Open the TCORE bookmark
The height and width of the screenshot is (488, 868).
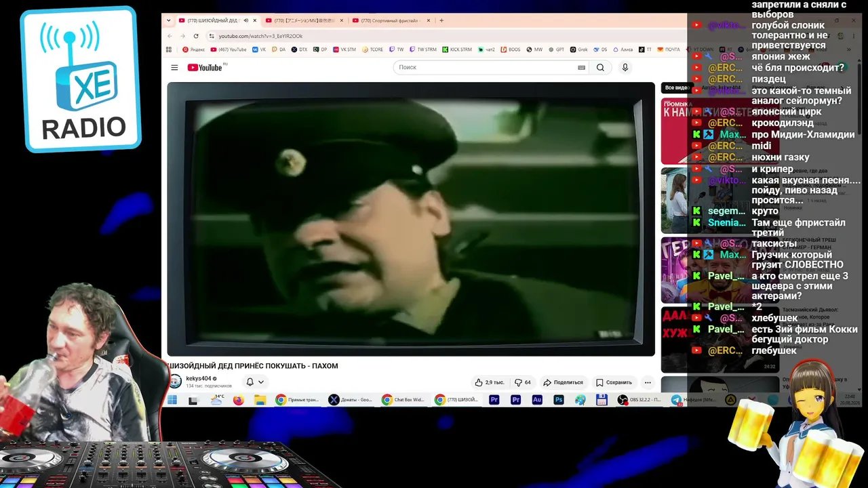point(373,49)
